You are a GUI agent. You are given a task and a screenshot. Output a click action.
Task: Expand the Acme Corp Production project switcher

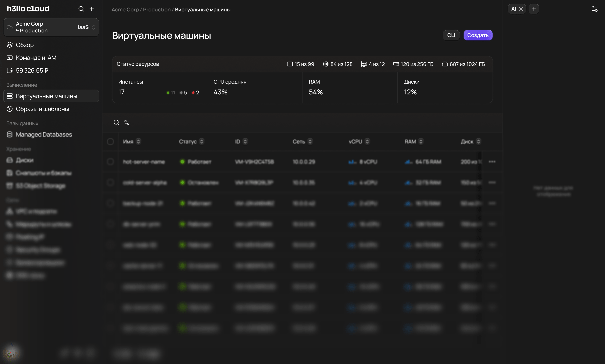51,27
